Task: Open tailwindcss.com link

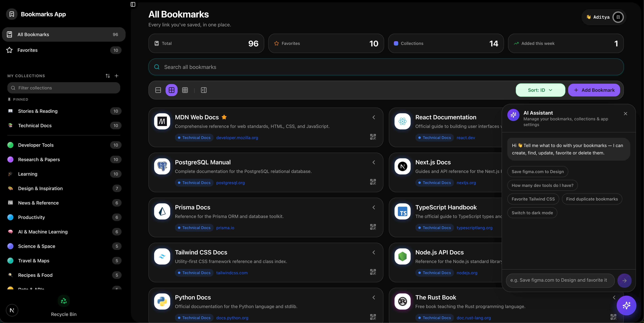Action: (x=232, y=273)
